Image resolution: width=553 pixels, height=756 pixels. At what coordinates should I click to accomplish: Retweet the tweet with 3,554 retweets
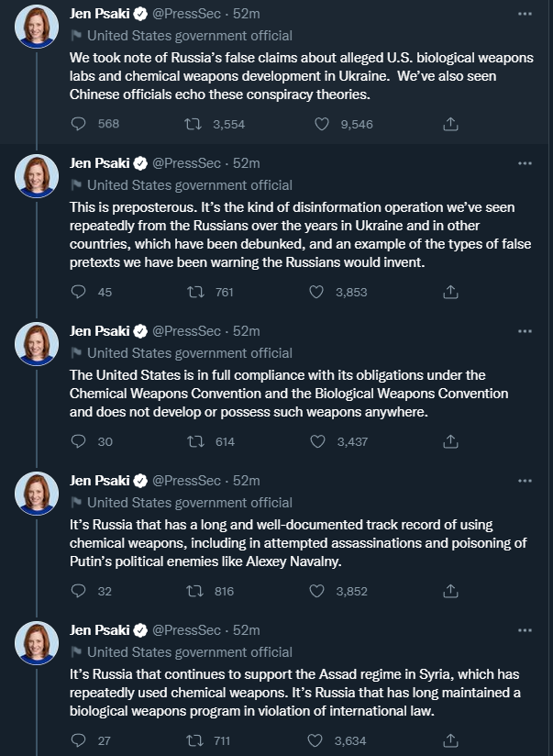(194, 124)
